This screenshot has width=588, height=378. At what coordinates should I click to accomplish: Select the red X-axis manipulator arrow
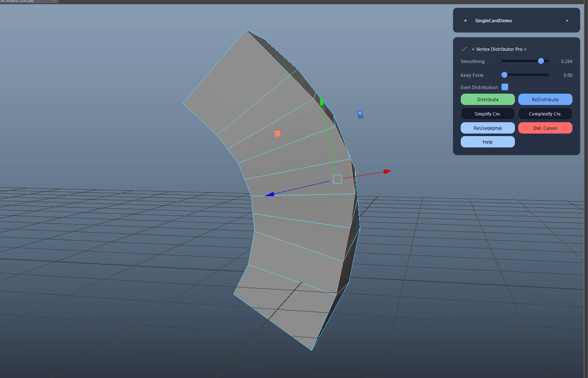coord(387,171)
